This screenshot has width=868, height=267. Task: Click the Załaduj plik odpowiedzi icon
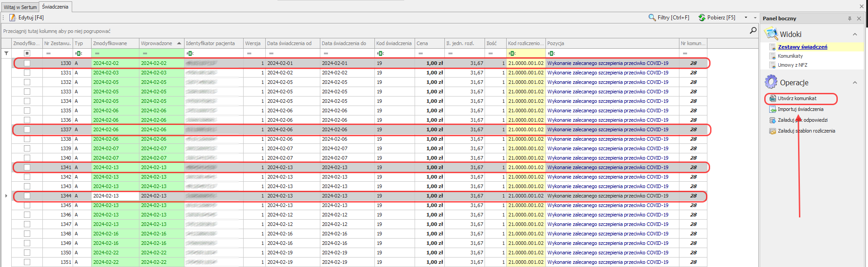773,120
